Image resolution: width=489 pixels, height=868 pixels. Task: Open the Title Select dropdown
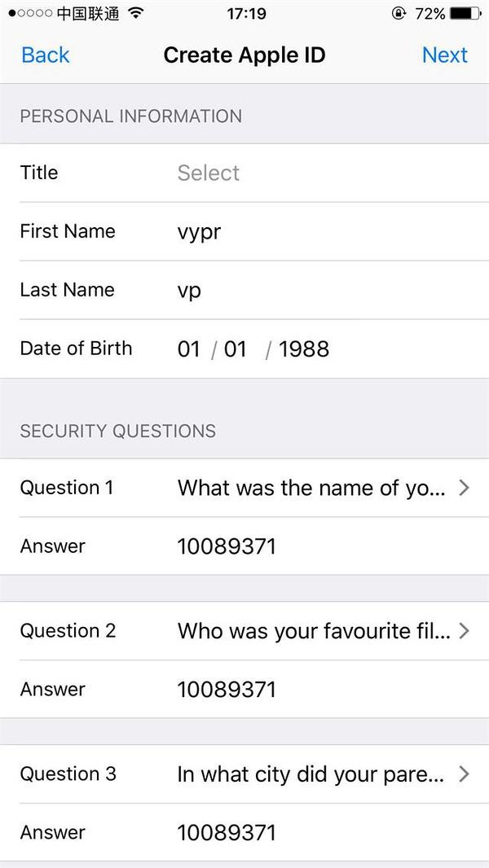click(x=209, y=173)
